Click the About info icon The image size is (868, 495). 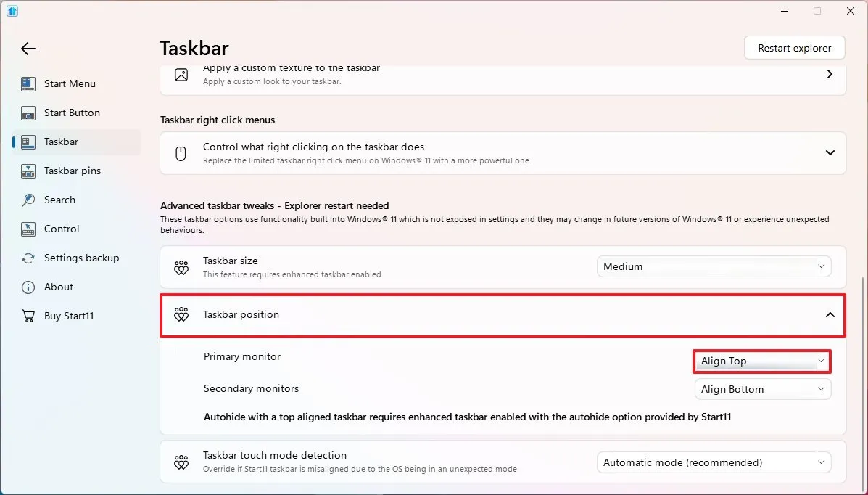click(x=28, y=287)
